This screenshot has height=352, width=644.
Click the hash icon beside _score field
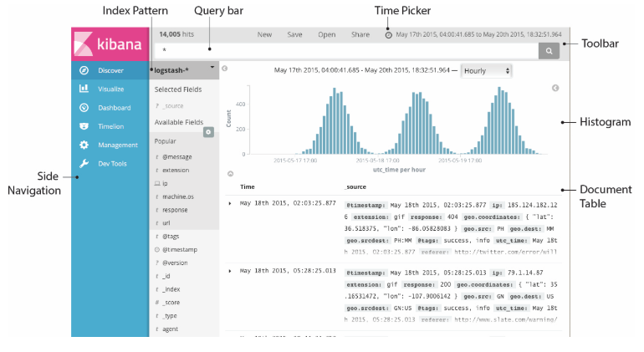click(157, 303)
